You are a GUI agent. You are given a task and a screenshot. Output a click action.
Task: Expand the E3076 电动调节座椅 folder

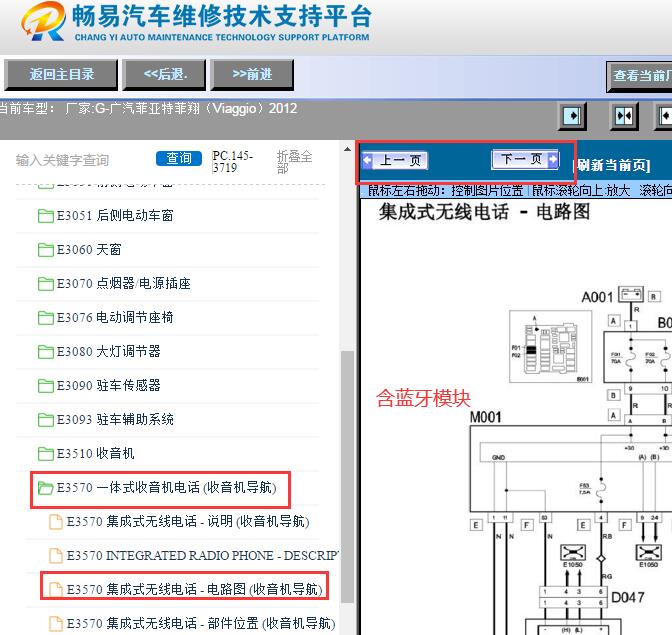105,318
